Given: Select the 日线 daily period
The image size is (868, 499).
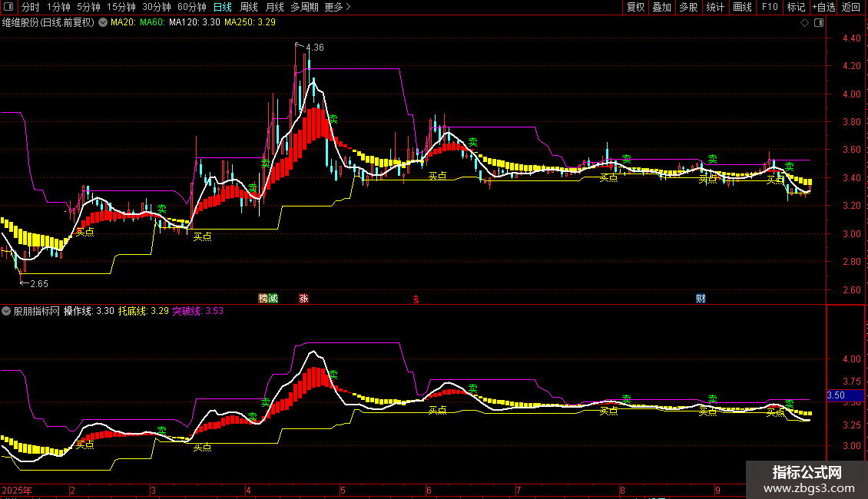Looking at the screenshot, I should pos(223,7).
